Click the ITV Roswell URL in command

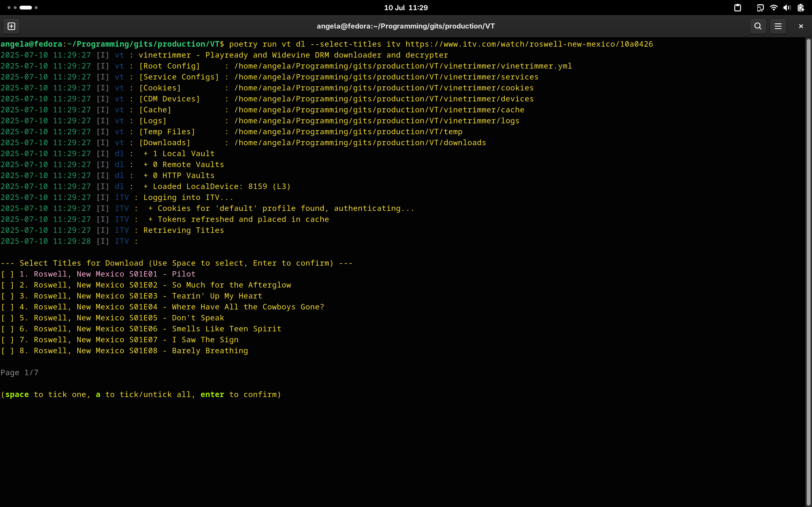point(529,44)
